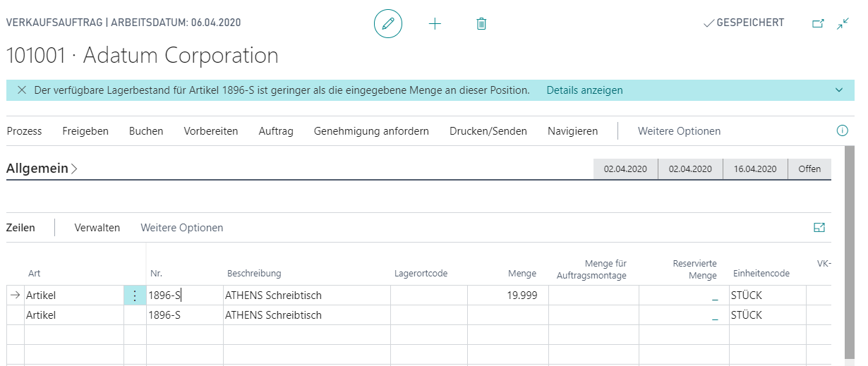Click the 16.04.2020 summary date
This screenshot has width=868, height=366.
(755, 169)
